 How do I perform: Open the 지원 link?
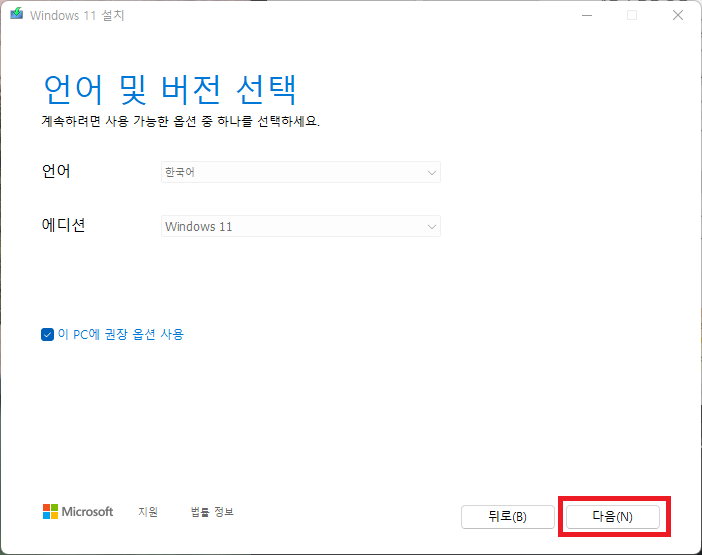pos(148,512)
